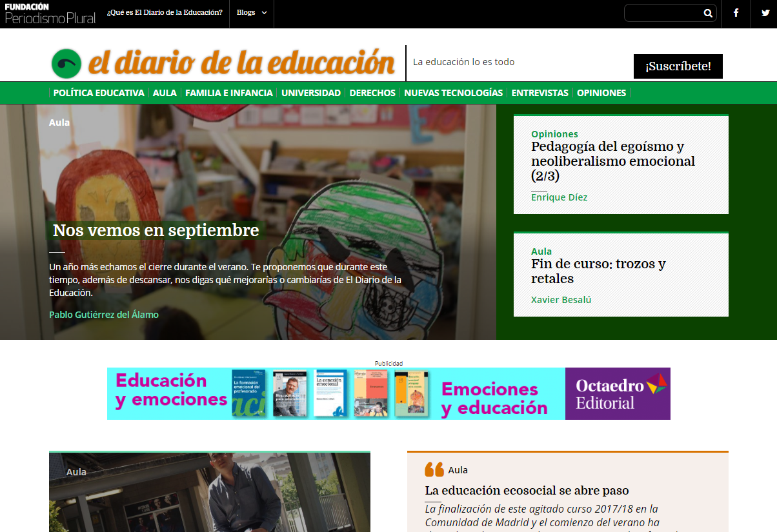The image size is (777, 532).
Task: Click the 'Emociones y educación' banner text
Action: click(x=494, y=399)
